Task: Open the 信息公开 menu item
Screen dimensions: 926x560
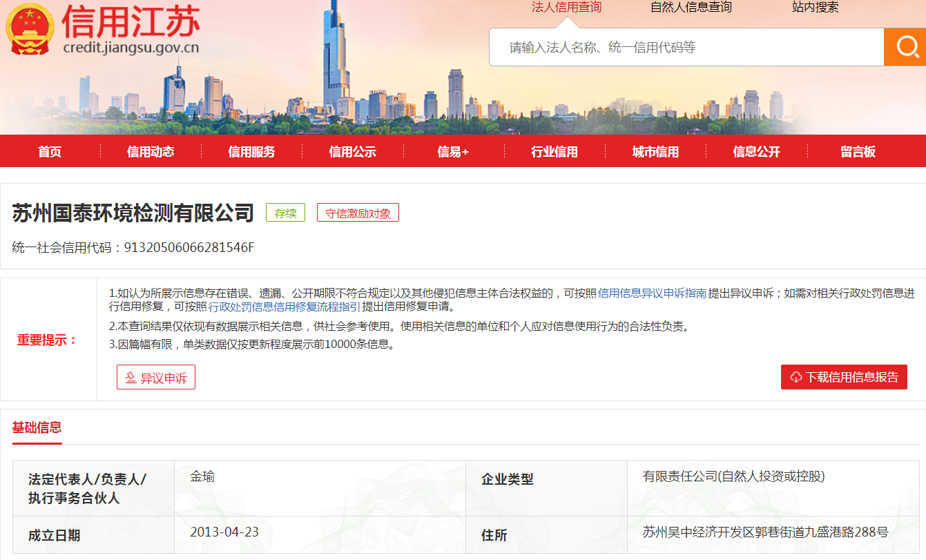Action: [756, 152]
